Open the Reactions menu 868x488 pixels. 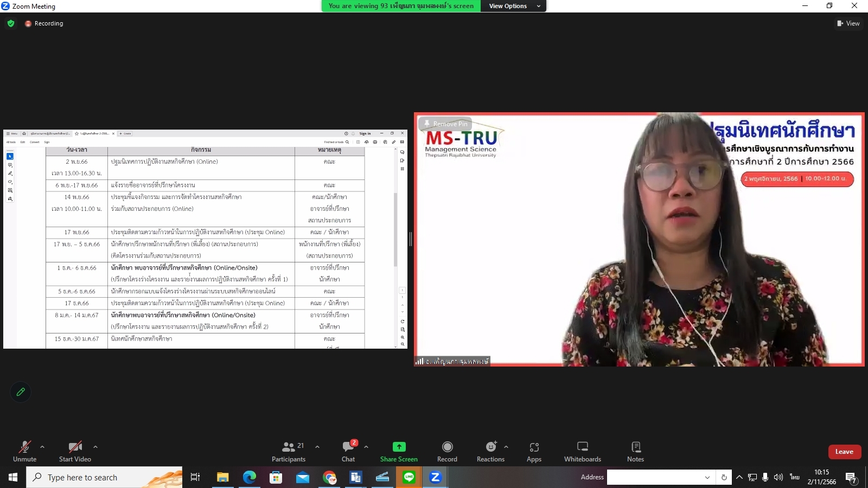pyautogui.click(x=490, y=451)
